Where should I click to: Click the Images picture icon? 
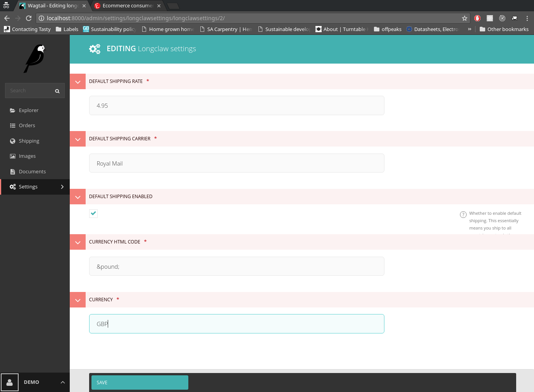pos(13,156)
